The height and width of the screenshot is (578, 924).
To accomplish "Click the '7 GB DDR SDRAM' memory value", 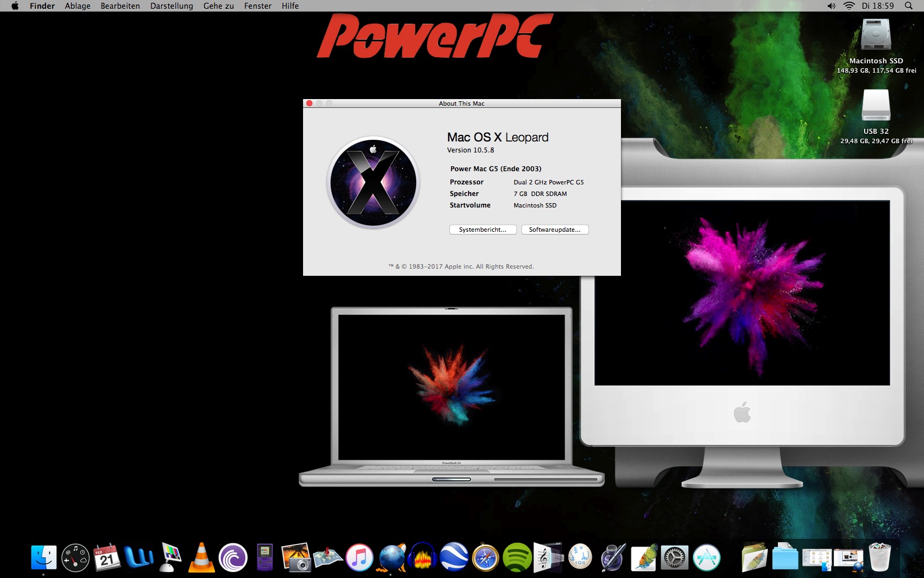I will 540,194.
